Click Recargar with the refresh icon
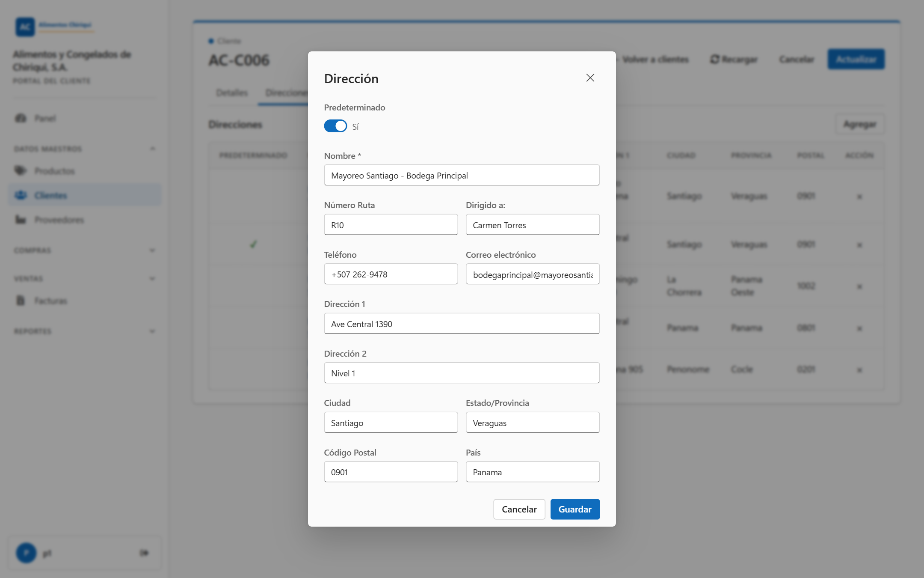The image size is (924, 578). coord(734,59)
